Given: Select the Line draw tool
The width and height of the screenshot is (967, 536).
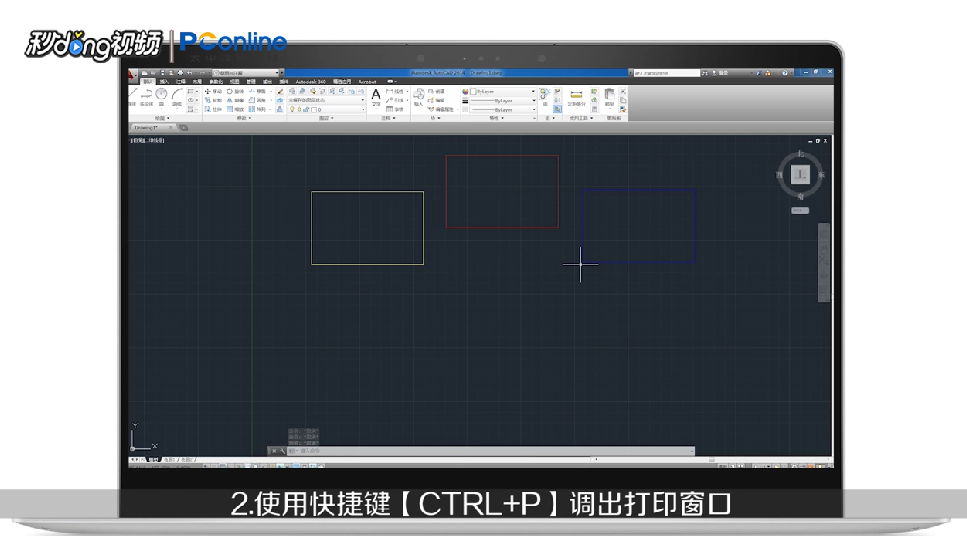Looking at the screenshot, I should (x=133, y=97).
